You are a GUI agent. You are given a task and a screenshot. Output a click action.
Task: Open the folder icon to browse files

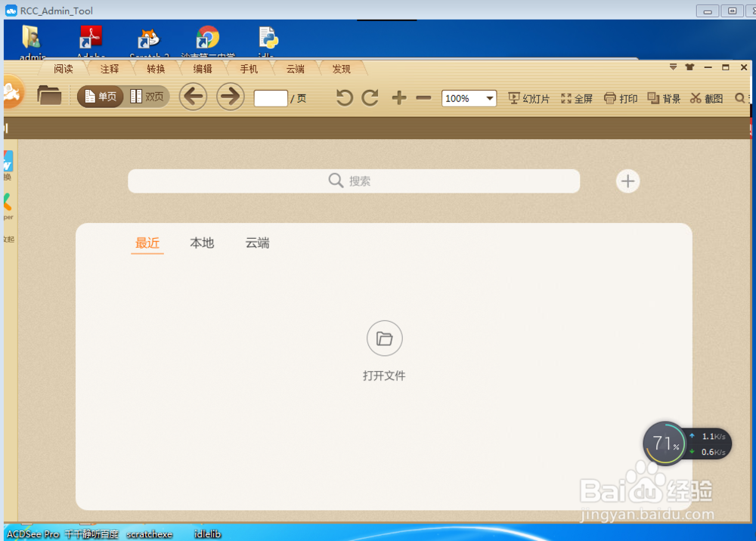point(49,96)
